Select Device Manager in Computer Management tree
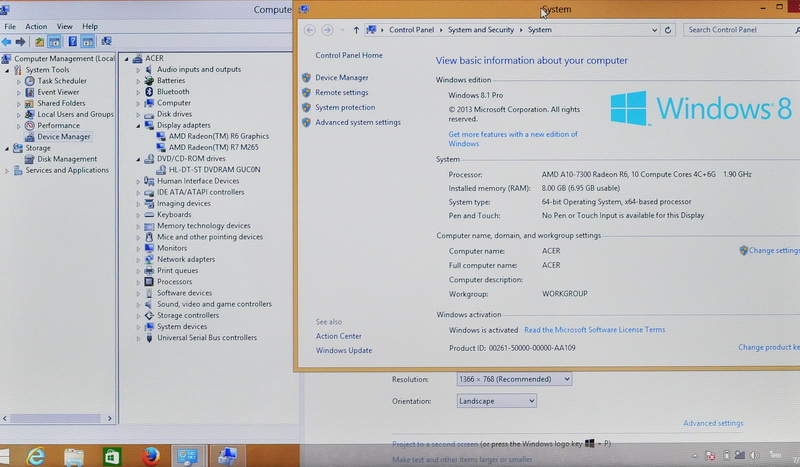The image size is (800, 467). 63,137
